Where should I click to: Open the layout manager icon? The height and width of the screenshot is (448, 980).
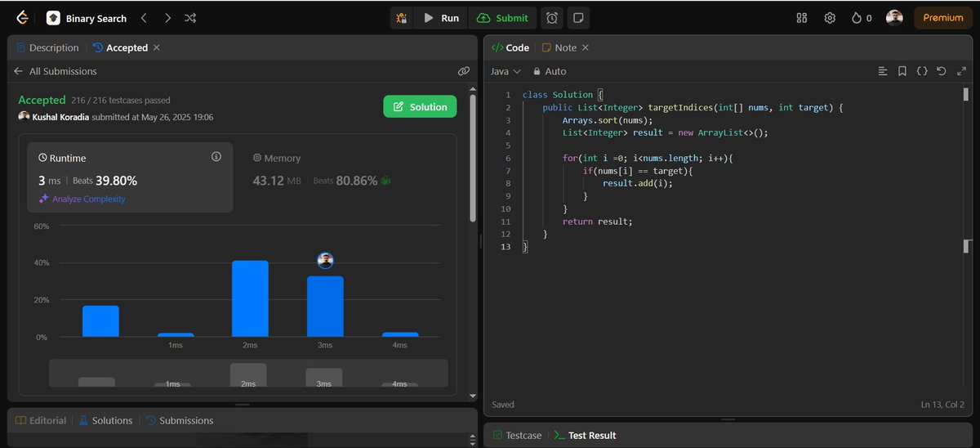[x=802, y=18]
